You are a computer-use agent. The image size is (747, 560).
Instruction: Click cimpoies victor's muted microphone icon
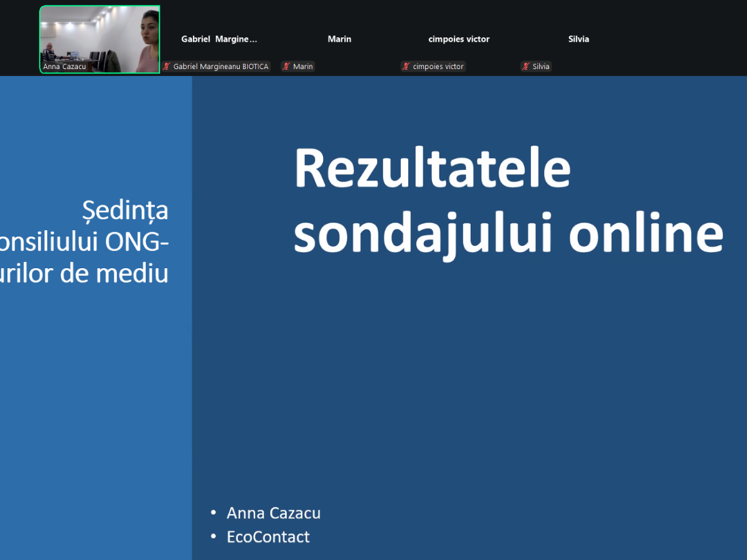pyautogui.click(x=406, y=67)
